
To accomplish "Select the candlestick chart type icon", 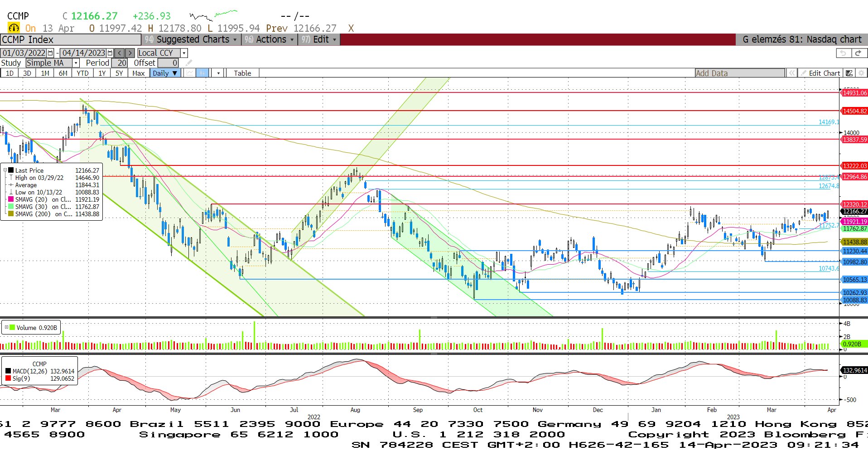I will [x=203, y=73].
